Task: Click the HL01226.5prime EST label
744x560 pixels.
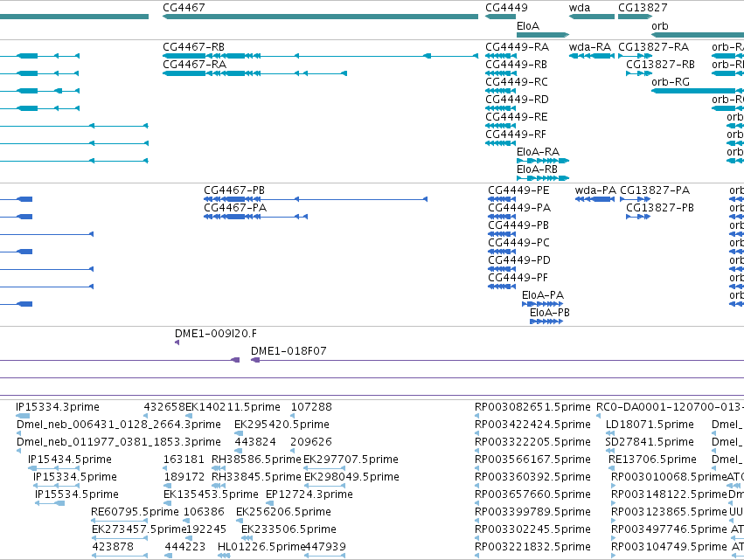Action: tap(261, 548)
